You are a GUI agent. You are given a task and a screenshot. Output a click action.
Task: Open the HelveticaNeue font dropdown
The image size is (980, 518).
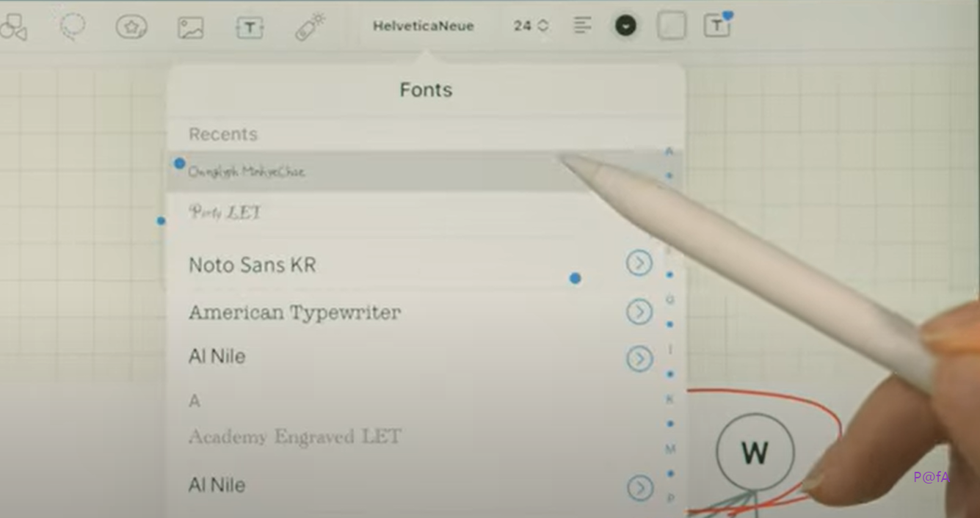point(424,26)
